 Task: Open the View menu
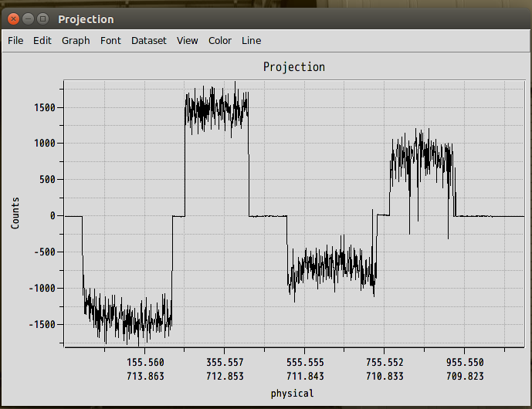pyautogui.click(x=187, y=40)
